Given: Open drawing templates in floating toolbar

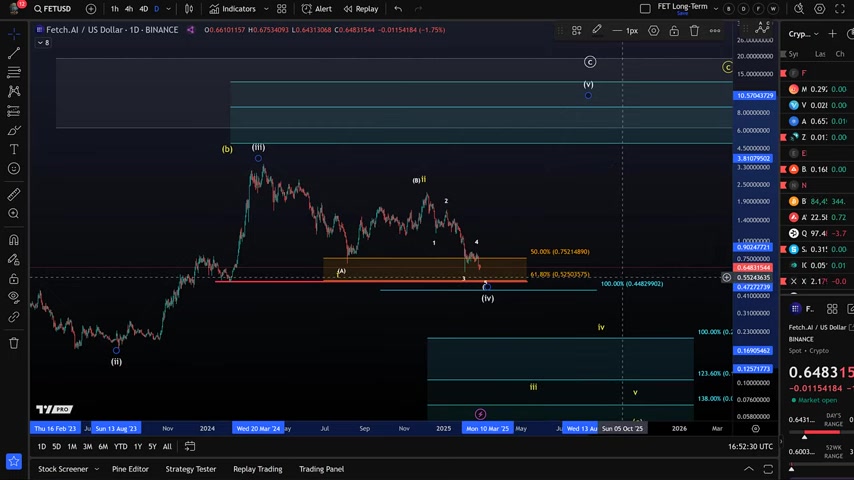Looking at the screenshot, I should (x=576, y=31).
